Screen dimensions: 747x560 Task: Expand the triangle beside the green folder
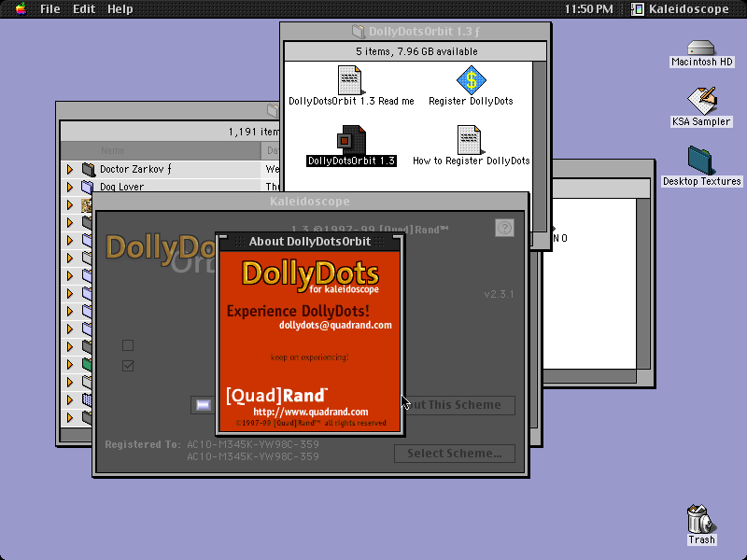tap(70, 364)
